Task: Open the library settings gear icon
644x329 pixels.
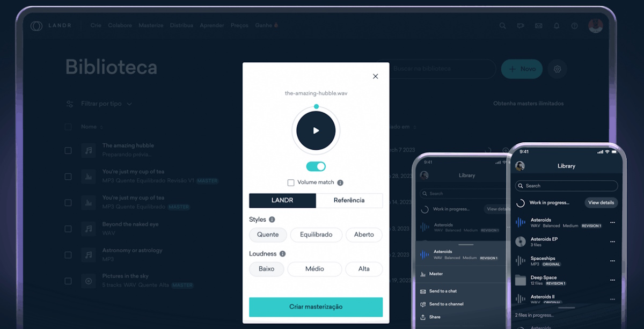Action: 557,69
